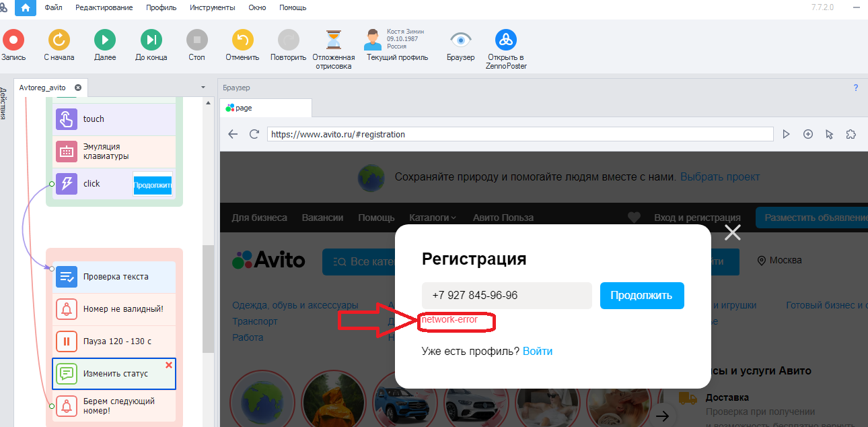Click the favorites heart icon
Screen dimensions: 868x427
click(634, 218)
